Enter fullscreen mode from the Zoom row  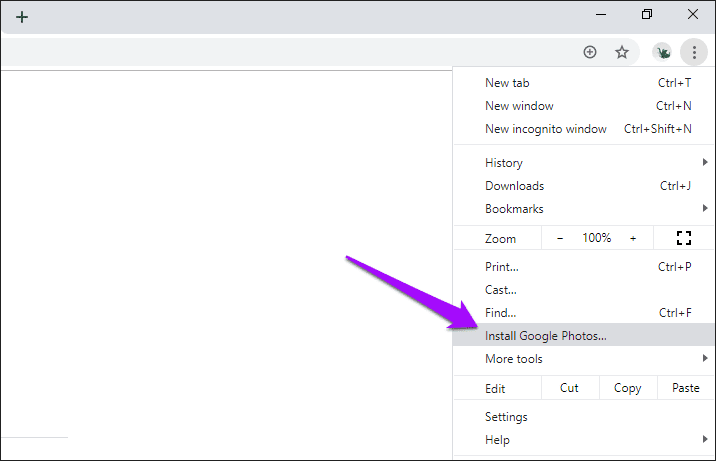(684, 238)
